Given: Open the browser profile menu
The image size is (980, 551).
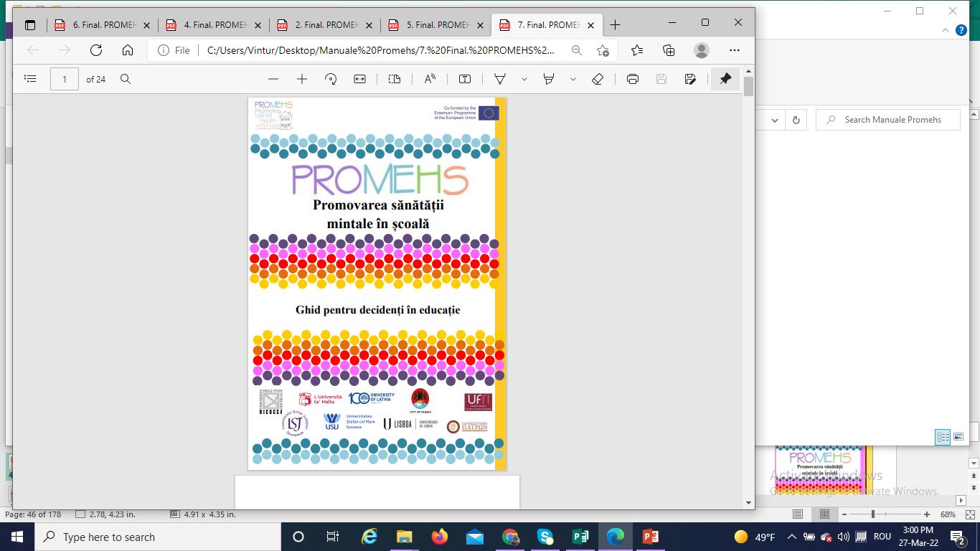Looking at the screenshot, I should (702, 50).
